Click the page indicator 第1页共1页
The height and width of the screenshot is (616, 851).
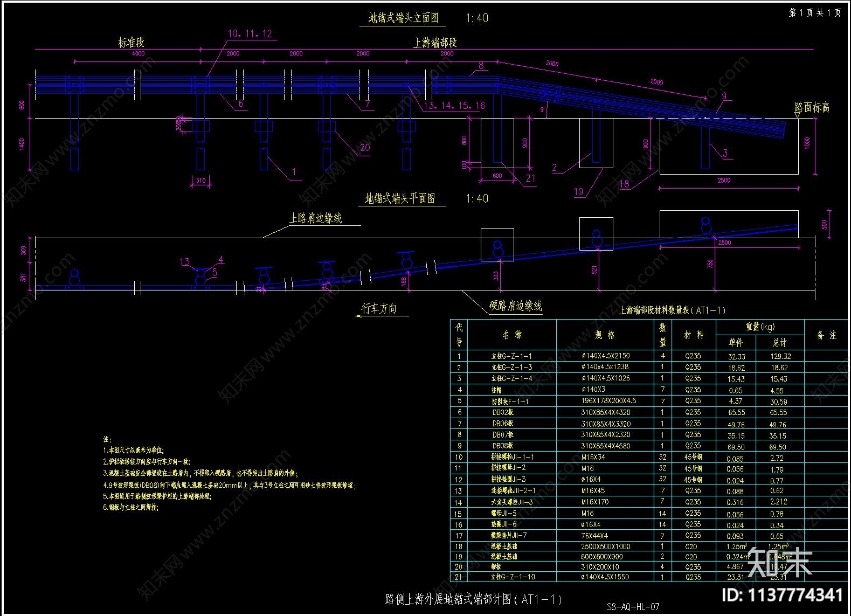pos(814,12)
